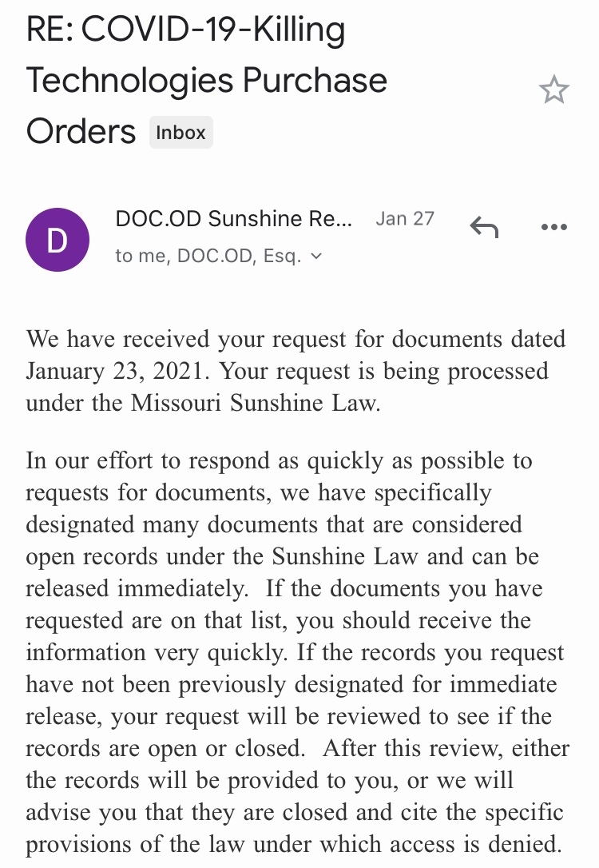599x868 pixels.
Task: Tap the "to me, DOC.OD, Esq." recipients line
Action: 209,257
